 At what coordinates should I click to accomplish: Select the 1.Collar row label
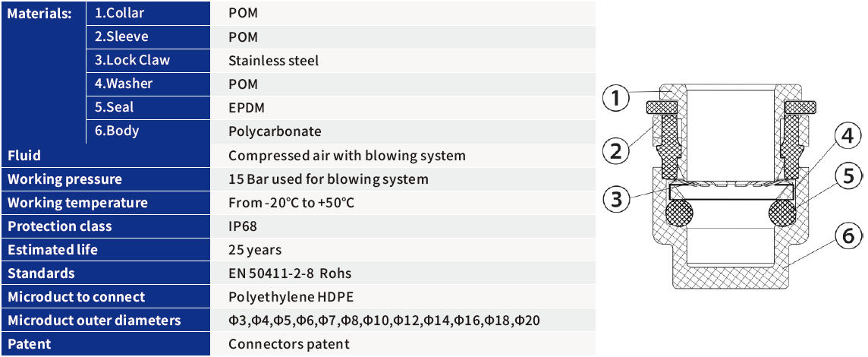(119, 14)
